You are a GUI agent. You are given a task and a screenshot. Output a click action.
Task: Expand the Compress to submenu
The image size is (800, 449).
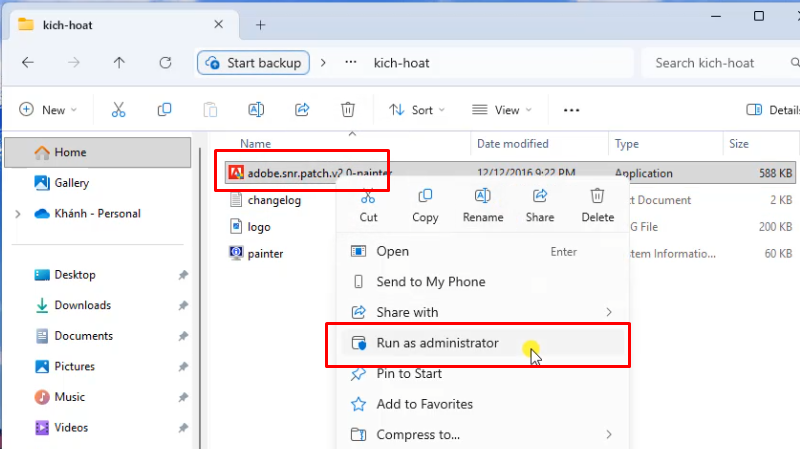click(x=609, y=435)
